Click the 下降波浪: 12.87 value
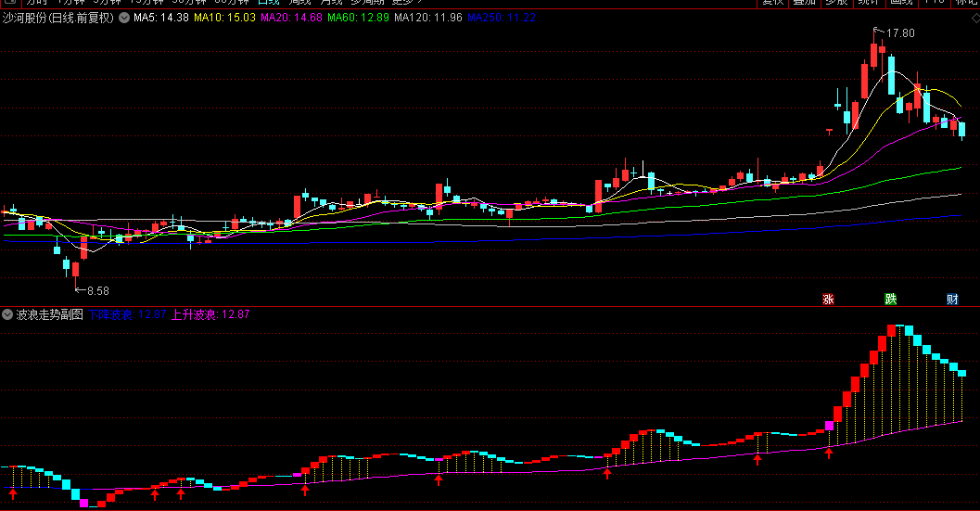The height and width of the screenshot is (511, 980). click(127, 314)
